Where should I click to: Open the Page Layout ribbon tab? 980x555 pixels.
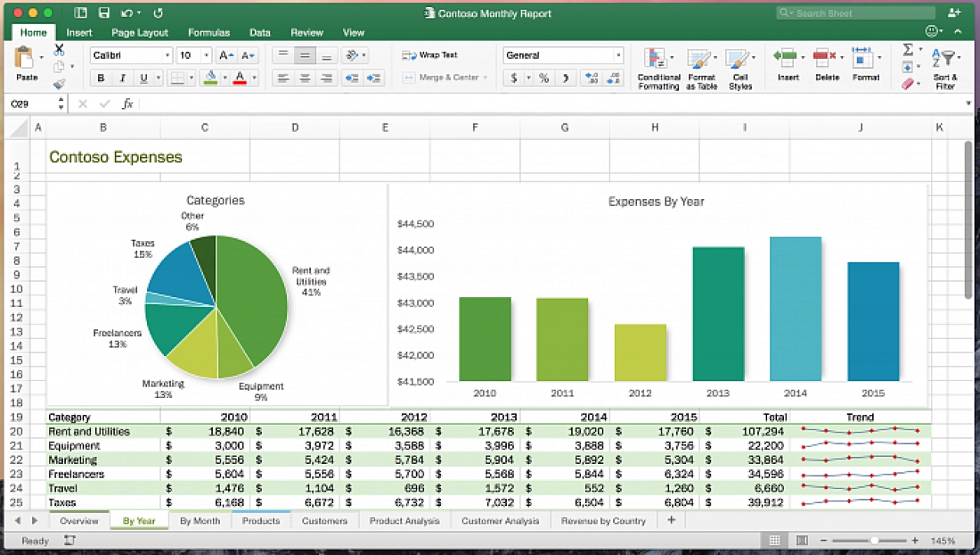(x=139, y=32)
